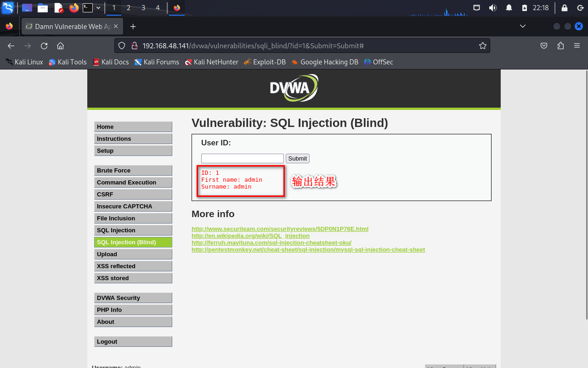
Task: Open the network connection icon in the panel
Action: [x=477, y=8]
